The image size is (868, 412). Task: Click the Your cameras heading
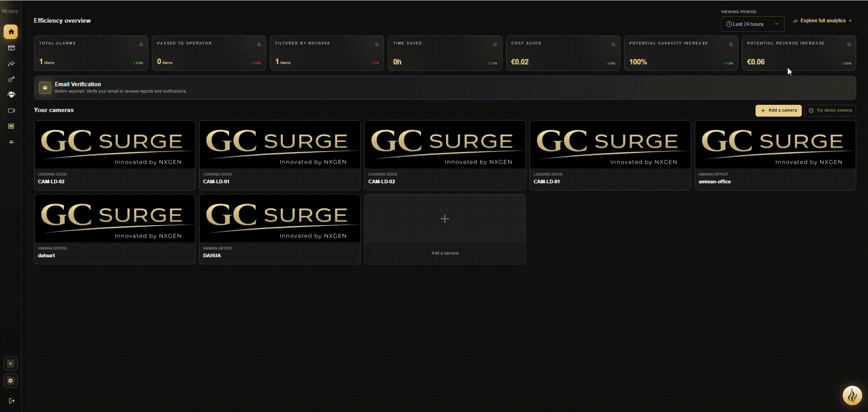point(54,110)
